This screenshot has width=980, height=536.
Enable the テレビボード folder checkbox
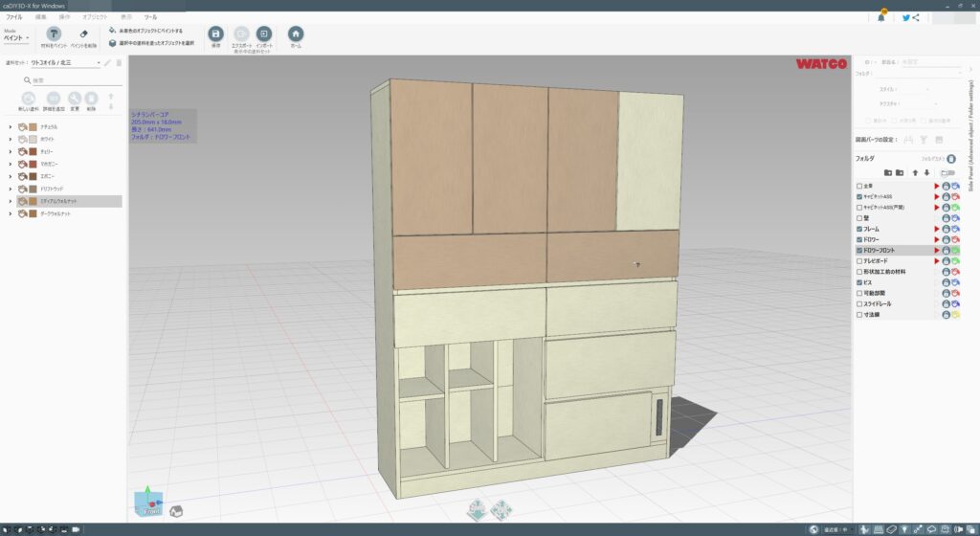point(859,260)
